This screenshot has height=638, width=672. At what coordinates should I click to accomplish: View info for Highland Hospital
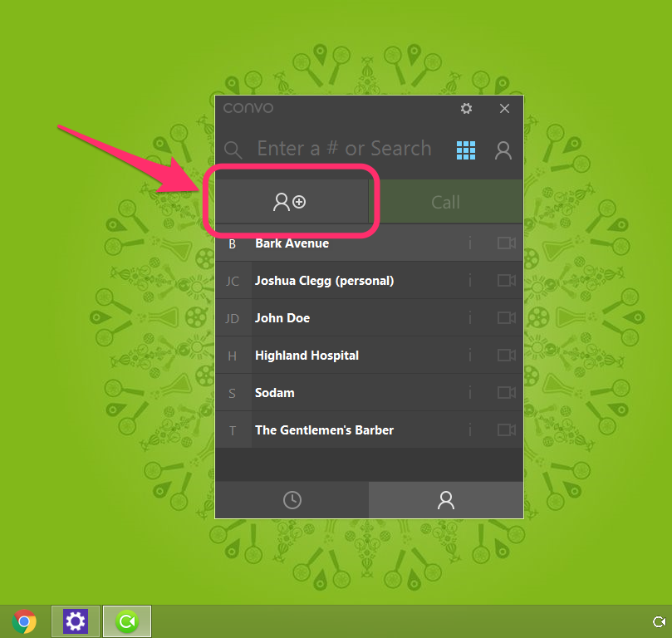(470, 356)
